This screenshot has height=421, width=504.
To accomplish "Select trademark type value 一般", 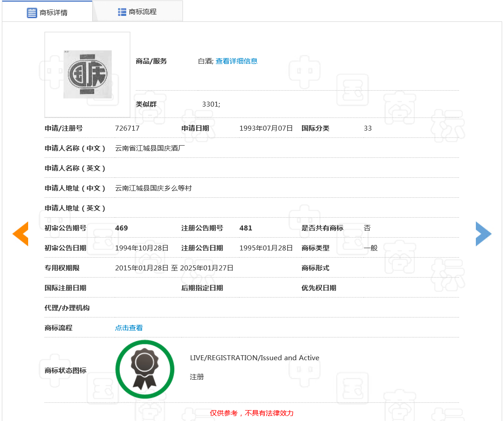I will coord(371,248).
